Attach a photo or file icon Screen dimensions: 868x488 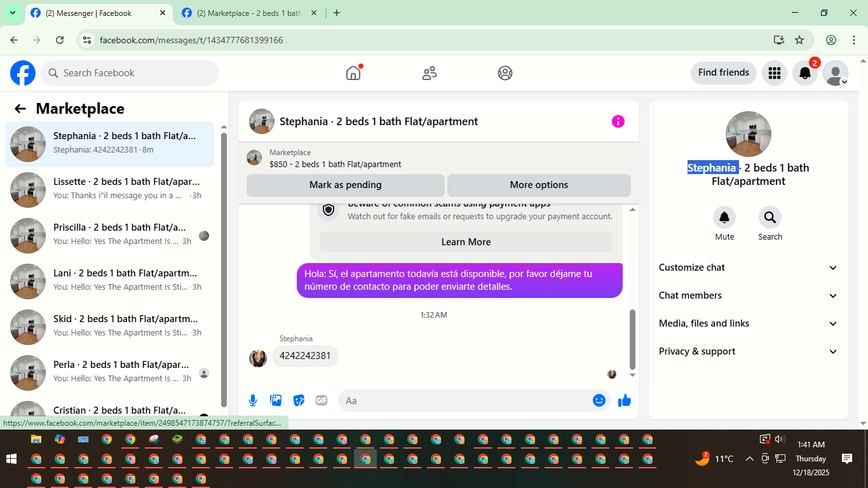pos(276,400)
